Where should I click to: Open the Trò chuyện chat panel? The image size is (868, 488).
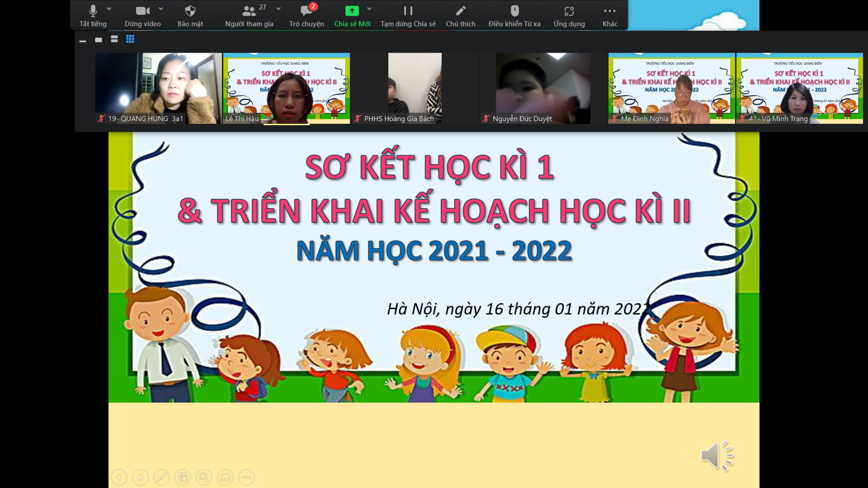pyautogui.click(x=306, y=11)
